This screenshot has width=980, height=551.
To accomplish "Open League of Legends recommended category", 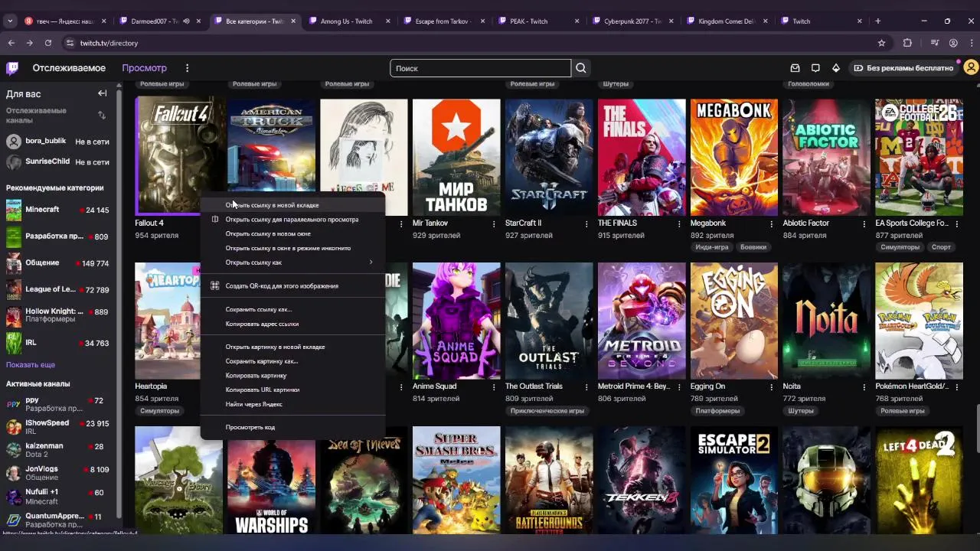I will (58, 289).
